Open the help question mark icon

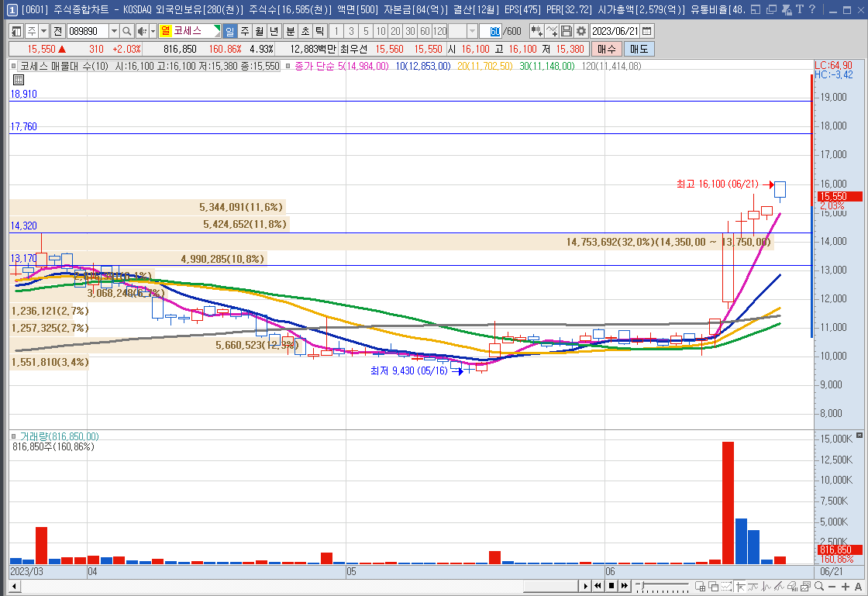812,9
